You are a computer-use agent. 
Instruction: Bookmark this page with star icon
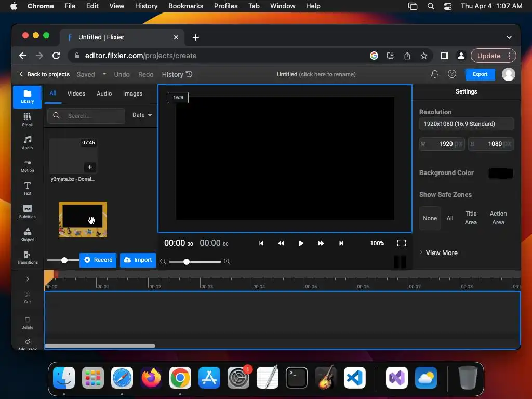click(424, 56)
